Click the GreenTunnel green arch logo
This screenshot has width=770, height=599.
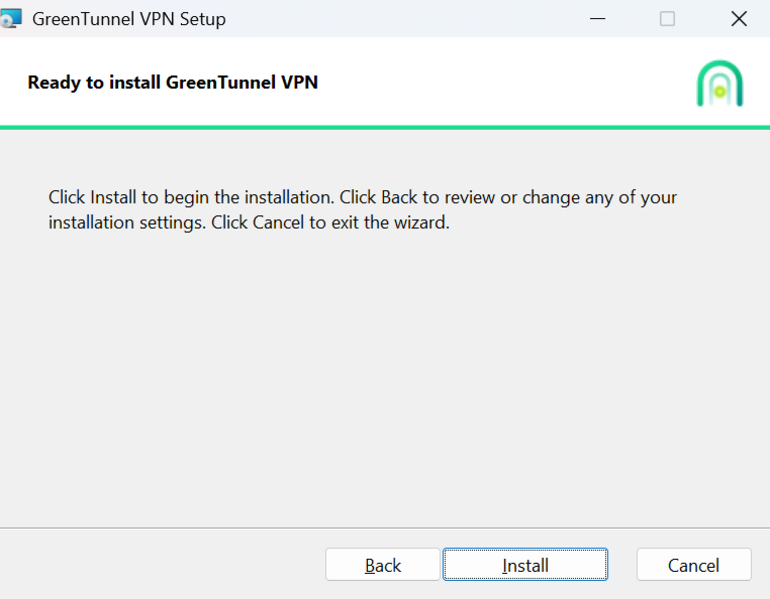pos(719,83)
